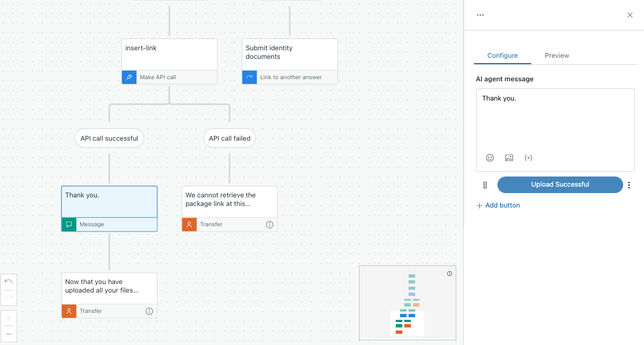Click info icon on uploaded files Transfer node
Image resolution: width=644 pixels, height=345 pixels.
[149, 311]
